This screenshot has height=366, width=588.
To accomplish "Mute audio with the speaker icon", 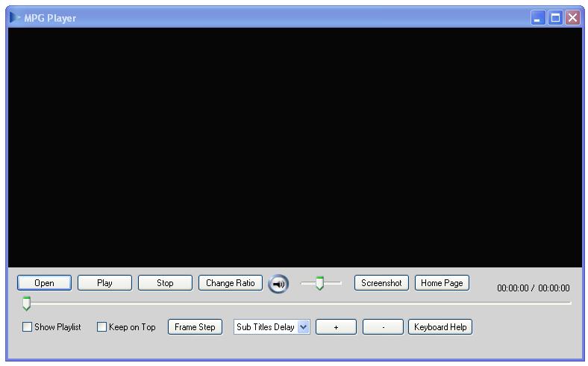I will point(278,284).
